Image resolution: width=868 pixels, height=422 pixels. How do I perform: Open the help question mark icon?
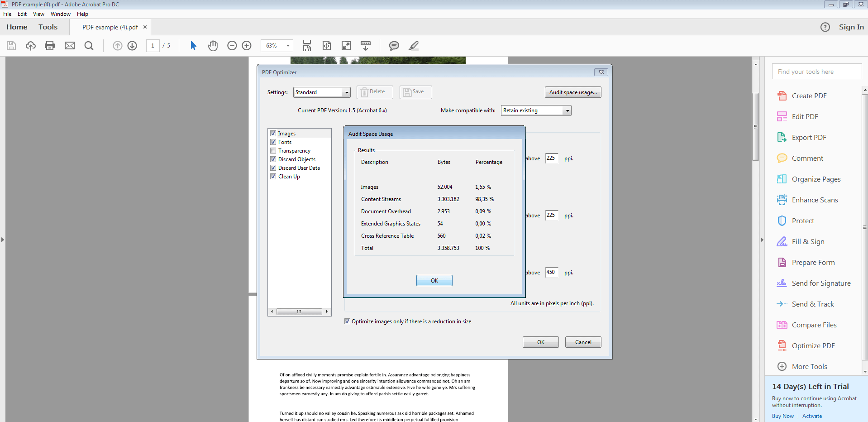tap(825, 27)
